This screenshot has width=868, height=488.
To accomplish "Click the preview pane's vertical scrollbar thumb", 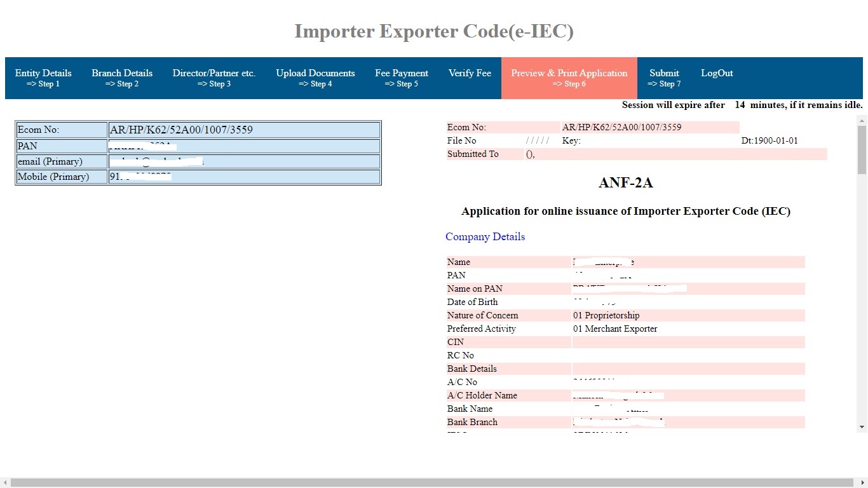I will pyautogui.click(x=862, y=150).
